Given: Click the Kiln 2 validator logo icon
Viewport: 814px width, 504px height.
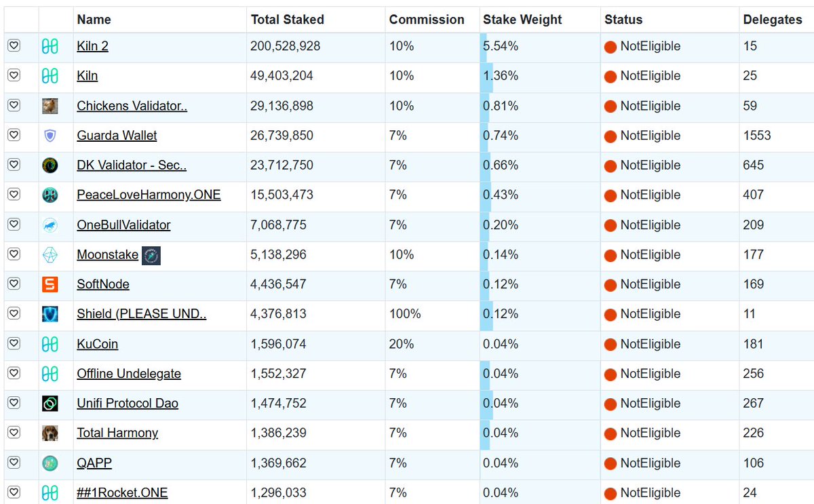Looking at the screenshot, I should pyautogui.click(x=50, y=46).
